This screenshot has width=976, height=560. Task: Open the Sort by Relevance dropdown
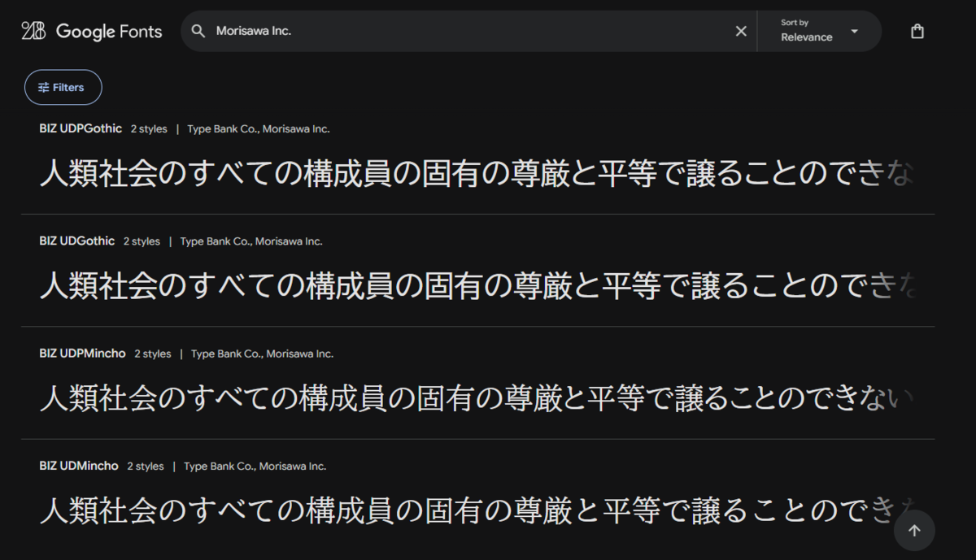click(x=819, y=31)
